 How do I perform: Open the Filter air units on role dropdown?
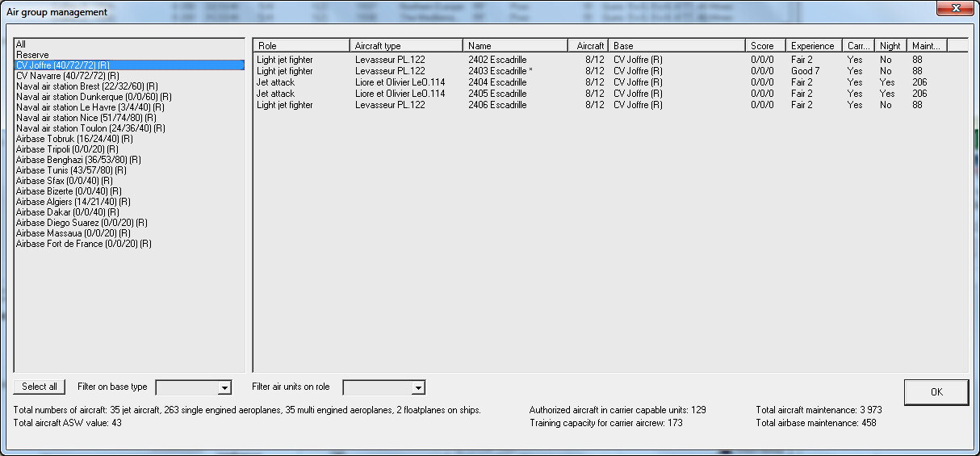[x=417, y=388]
